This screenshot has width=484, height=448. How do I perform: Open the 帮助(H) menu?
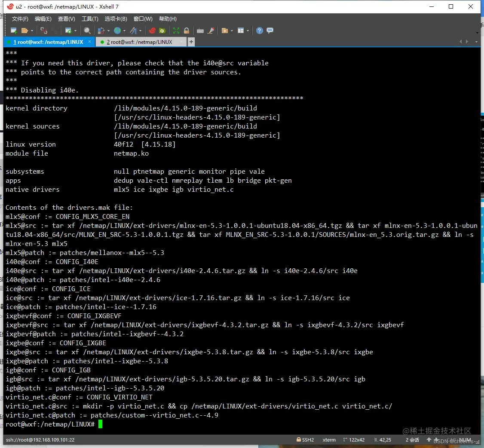(168, 19)
